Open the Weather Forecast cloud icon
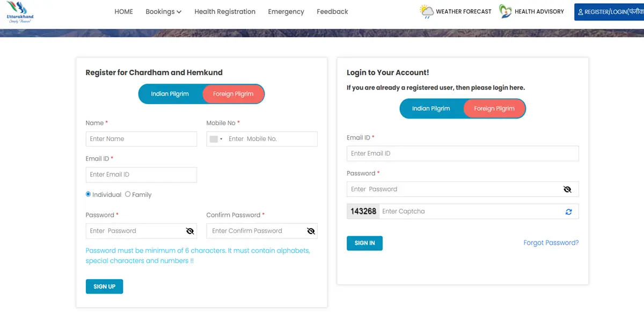 (427, 11)
